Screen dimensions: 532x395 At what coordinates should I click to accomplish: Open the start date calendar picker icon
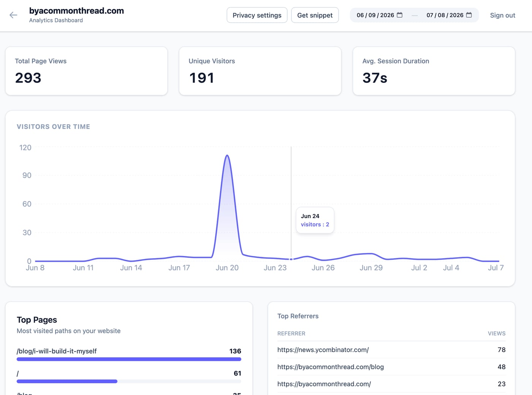coord(399,15)
